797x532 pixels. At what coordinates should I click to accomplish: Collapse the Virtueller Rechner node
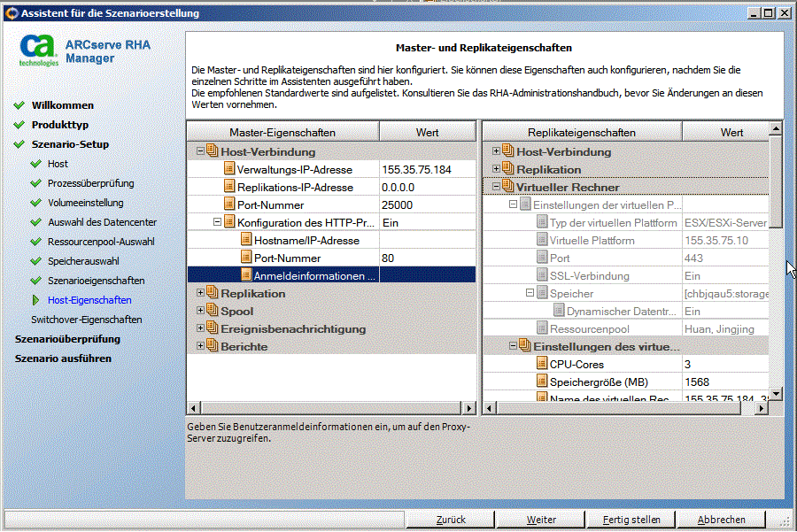(497, 187)
